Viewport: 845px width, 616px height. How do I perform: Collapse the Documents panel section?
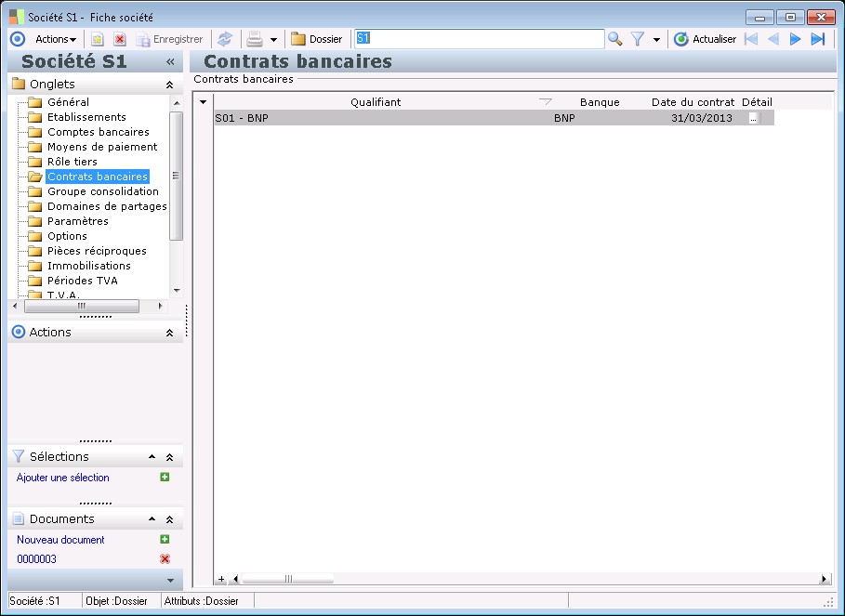(x=169, y=519)
